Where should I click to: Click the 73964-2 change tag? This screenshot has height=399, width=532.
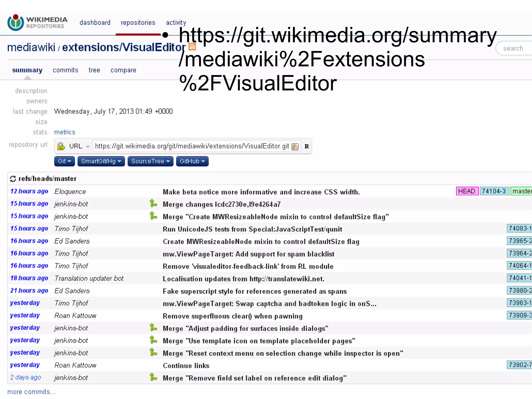pyautogui.click(x=520, y=253)
